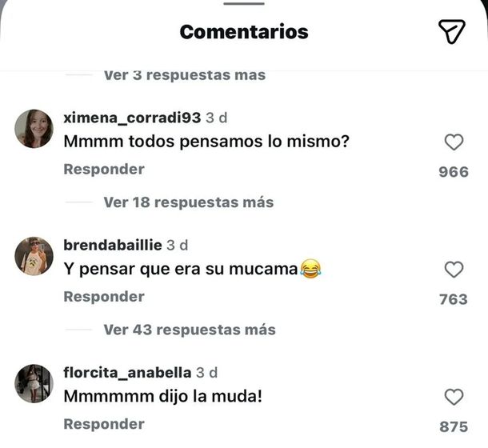This screenshot has width=488, height=448.
Task: Open ximena_corradi93 username link
Action: coord(132,118)
